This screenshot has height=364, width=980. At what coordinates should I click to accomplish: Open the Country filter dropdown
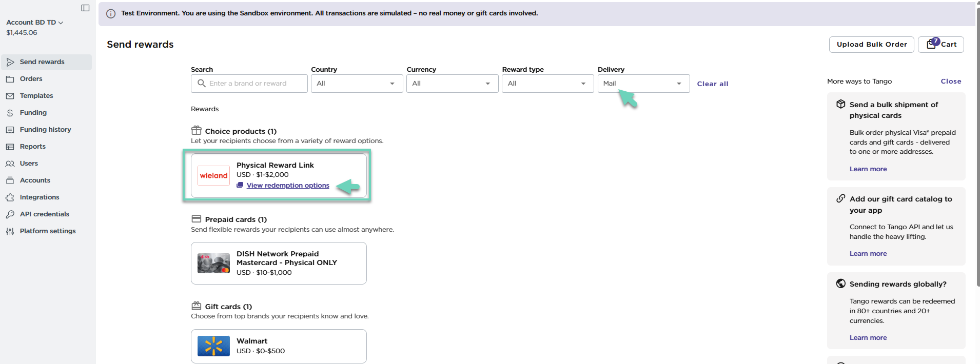tap(357, 84)
